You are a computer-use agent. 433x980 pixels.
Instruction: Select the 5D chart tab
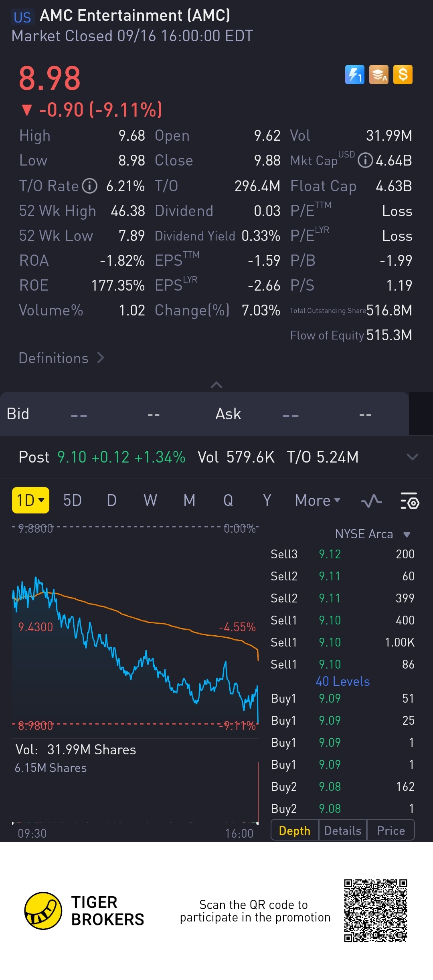coord(73,501)
